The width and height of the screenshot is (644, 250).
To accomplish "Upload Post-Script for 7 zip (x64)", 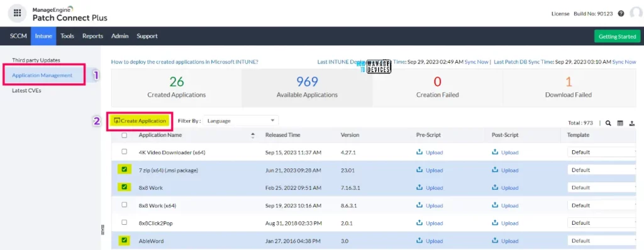I will tap(505, 170).
